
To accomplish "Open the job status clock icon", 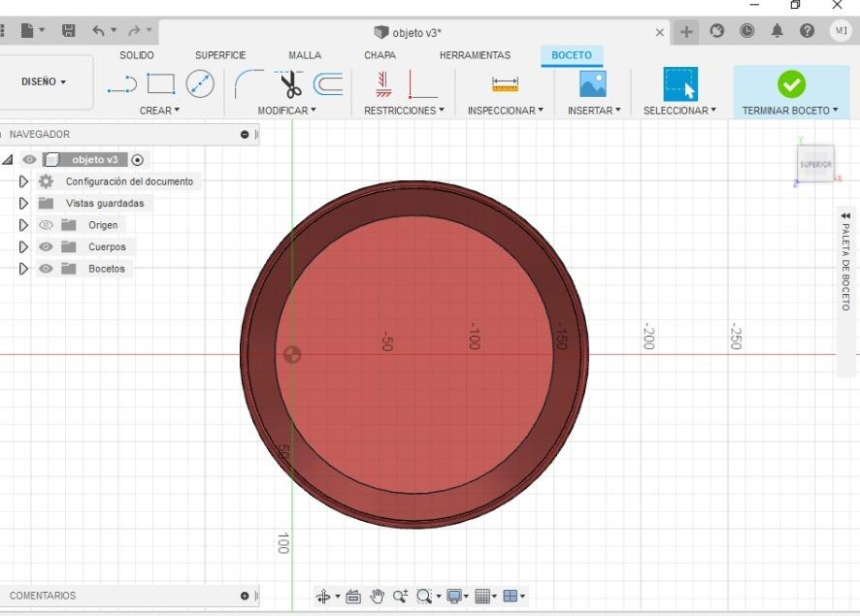I will pyautogui.click(x=746, y=31).
